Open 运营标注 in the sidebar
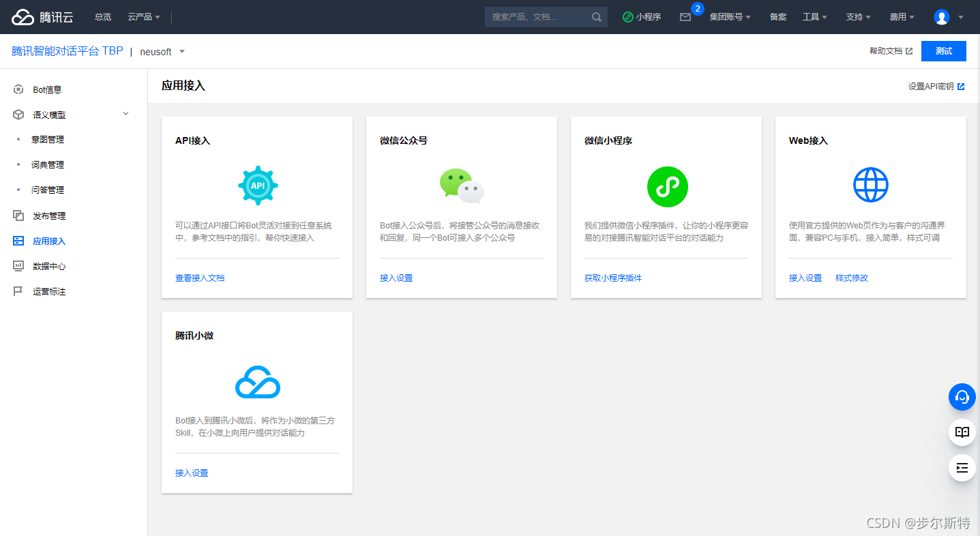The width and height of the screenshot is (980, 536). (49, 292)
